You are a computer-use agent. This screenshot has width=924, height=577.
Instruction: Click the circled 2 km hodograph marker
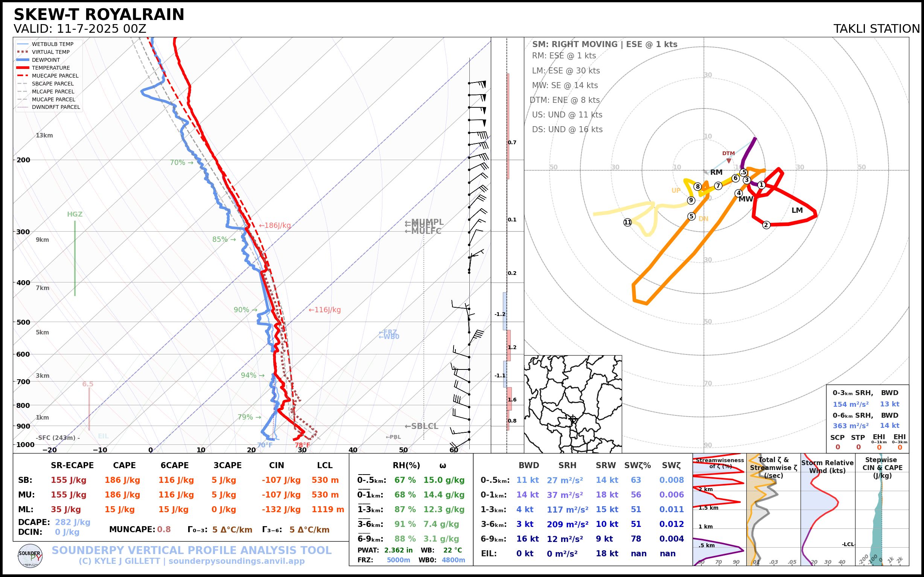tap(766, 225)
